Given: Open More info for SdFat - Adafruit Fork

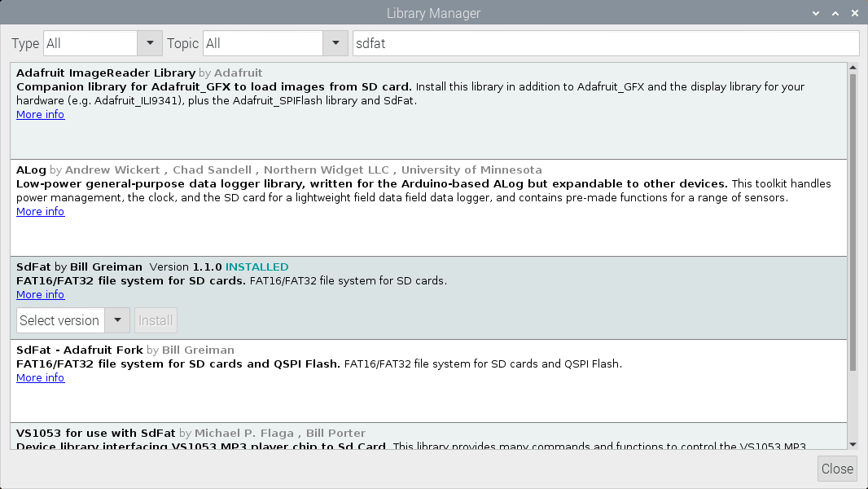Looking at the screenshot, I should coord(41,377).
